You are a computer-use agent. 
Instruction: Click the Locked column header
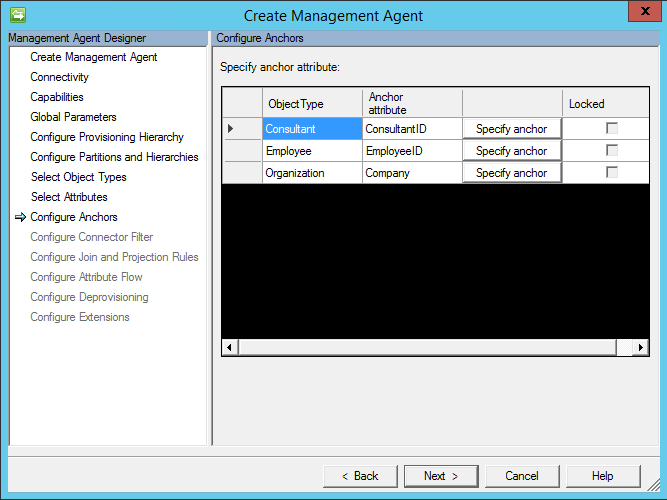pyautogui.click(x=606, y=103)
